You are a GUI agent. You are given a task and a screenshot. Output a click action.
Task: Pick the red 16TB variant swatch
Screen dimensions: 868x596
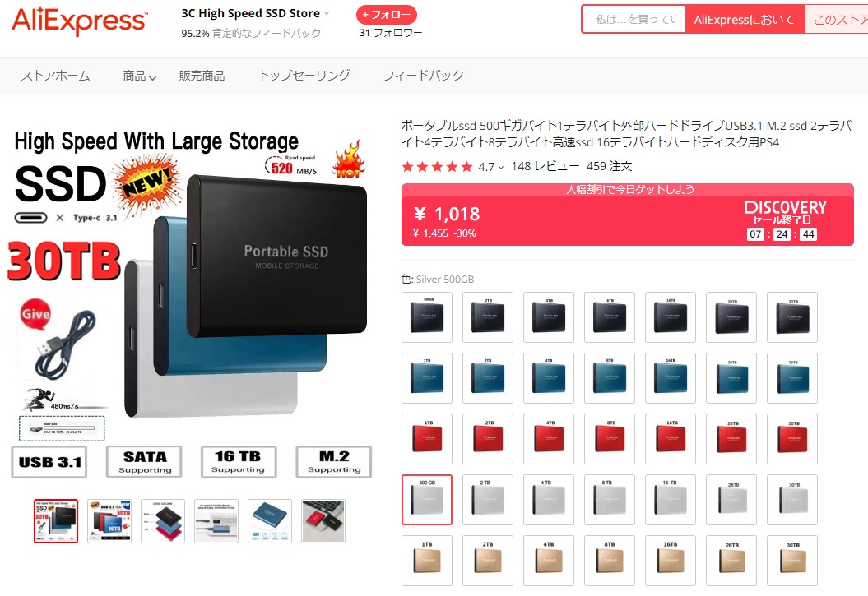pyautogui.click(x=671, y=439)
